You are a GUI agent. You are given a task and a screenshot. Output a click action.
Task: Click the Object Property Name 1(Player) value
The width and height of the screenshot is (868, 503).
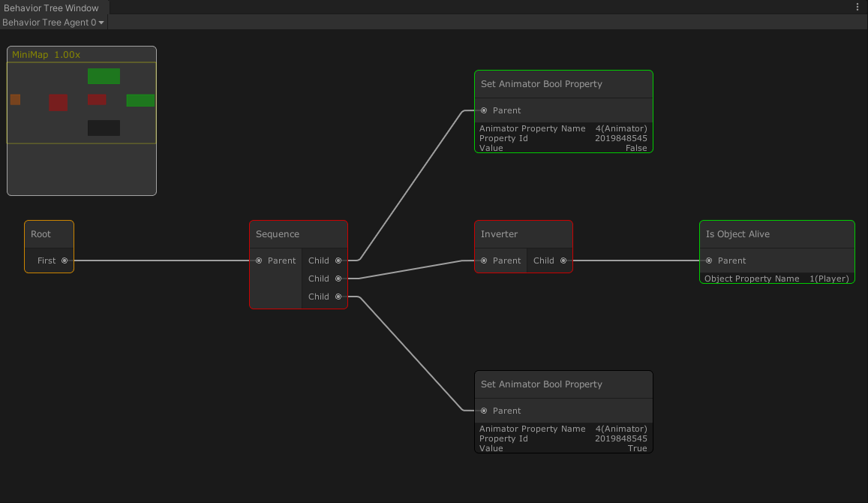coord(829,279)
